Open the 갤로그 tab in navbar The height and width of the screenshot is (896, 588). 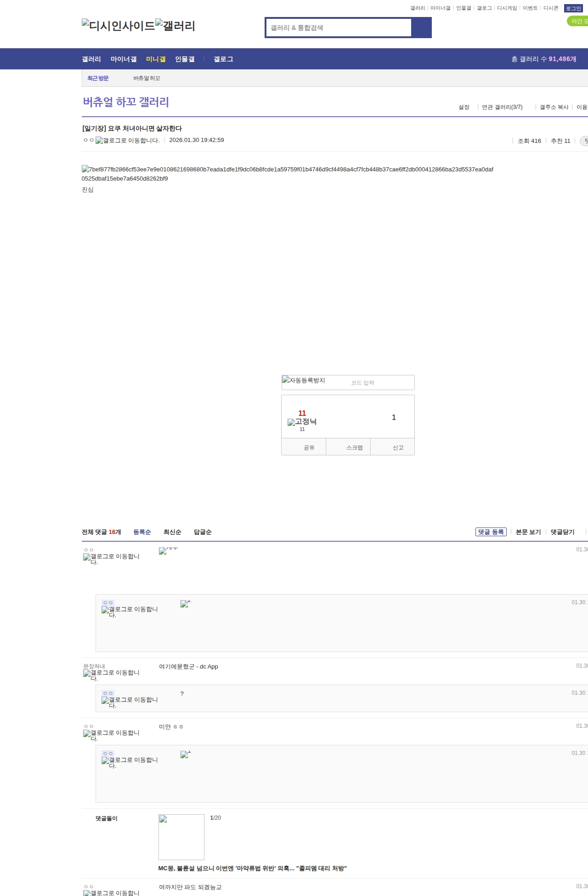(x=223, y=59)
